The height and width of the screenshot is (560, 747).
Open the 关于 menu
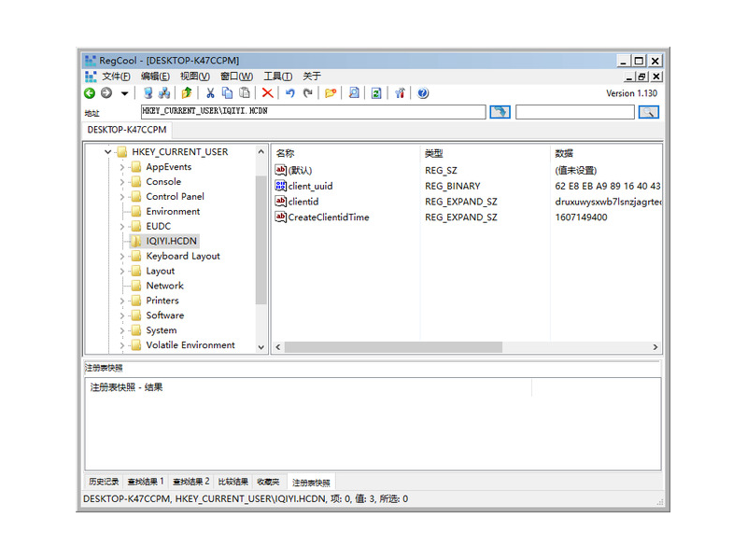(x=312, y=77)
